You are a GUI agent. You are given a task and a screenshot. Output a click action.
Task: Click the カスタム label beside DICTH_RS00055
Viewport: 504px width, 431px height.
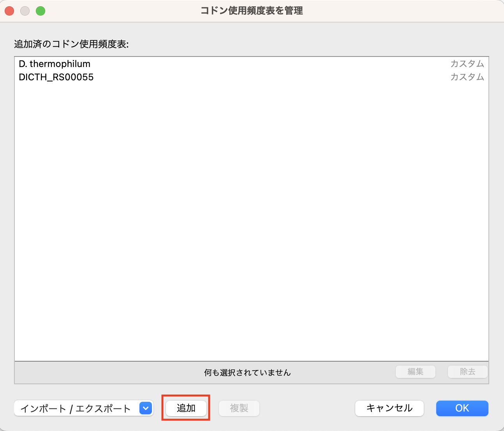466,77
